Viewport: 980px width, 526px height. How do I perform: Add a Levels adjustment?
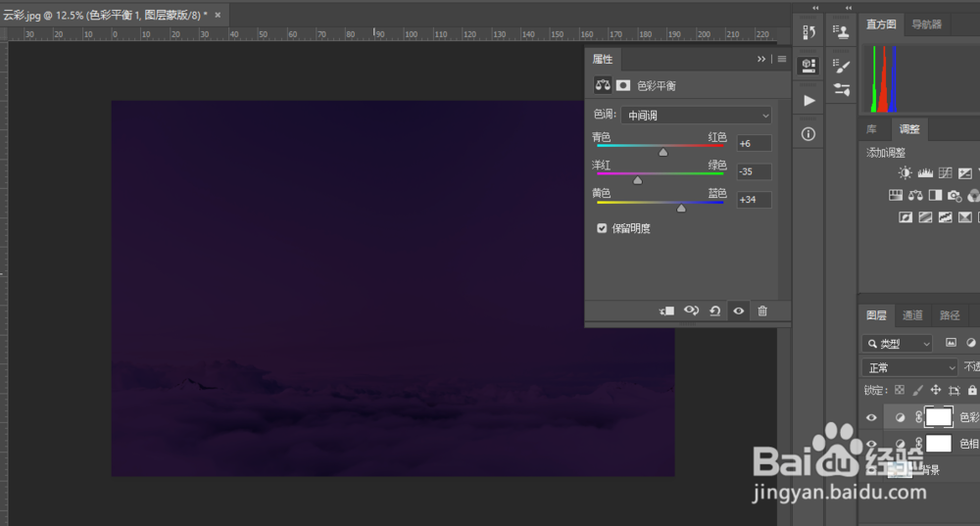[x=925, y=173]
